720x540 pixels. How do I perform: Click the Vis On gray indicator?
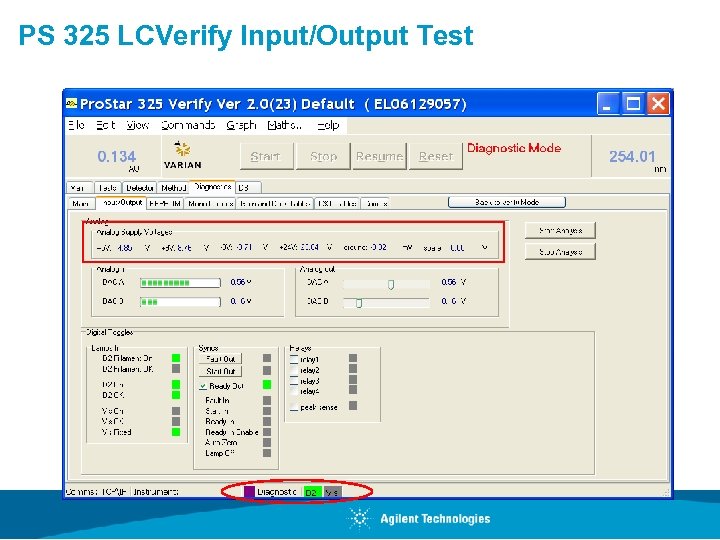pos(176,411)
